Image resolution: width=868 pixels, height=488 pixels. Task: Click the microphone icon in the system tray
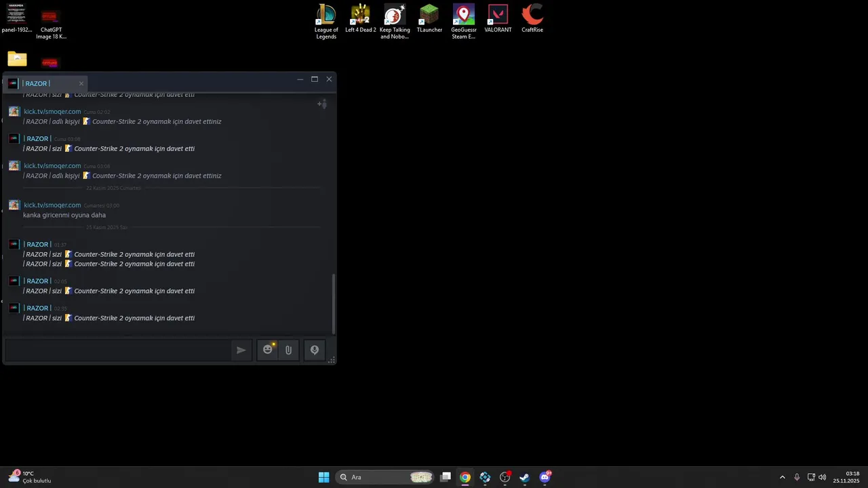point(797,477)
